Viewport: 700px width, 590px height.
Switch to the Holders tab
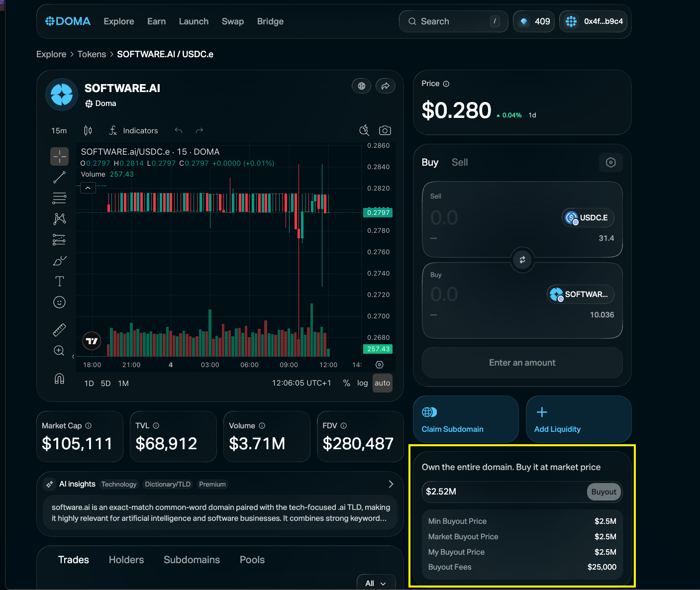(126, 560)
